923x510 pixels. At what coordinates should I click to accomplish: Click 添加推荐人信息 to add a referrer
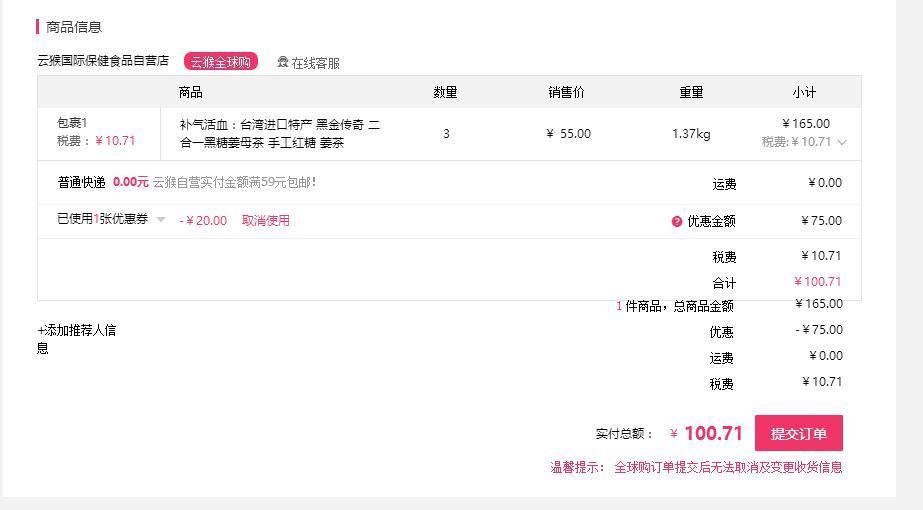pyautogui.click(x=77, y=339)
